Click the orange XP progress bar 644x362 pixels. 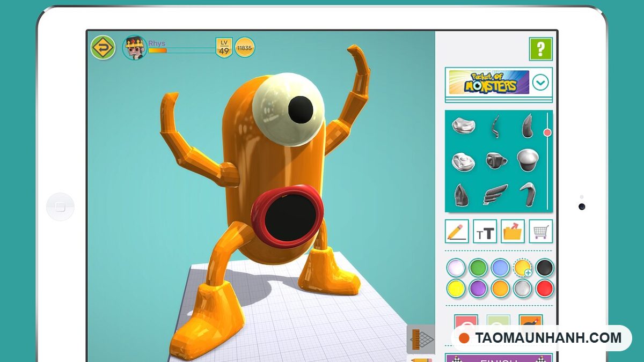point(157,50)
